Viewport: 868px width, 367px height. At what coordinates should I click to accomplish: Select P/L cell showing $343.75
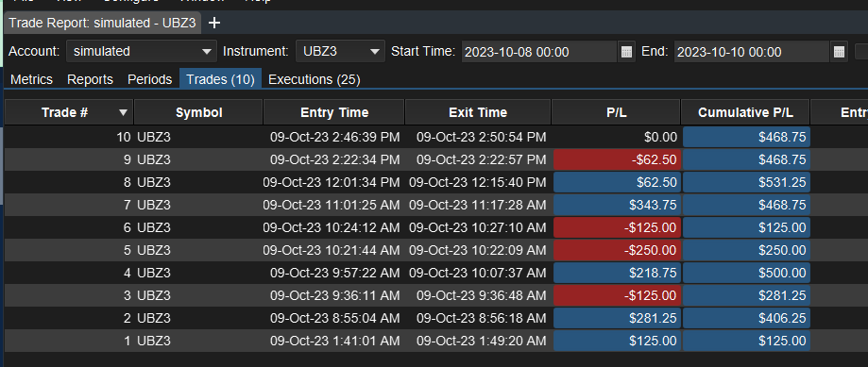tap(617, 205)
